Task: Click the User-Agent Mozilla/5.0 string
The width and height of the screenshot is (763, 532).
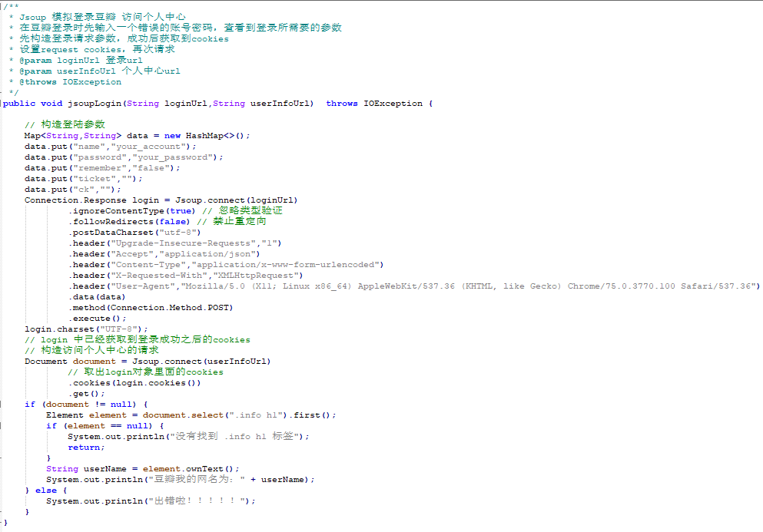Action: coord(468,286)
